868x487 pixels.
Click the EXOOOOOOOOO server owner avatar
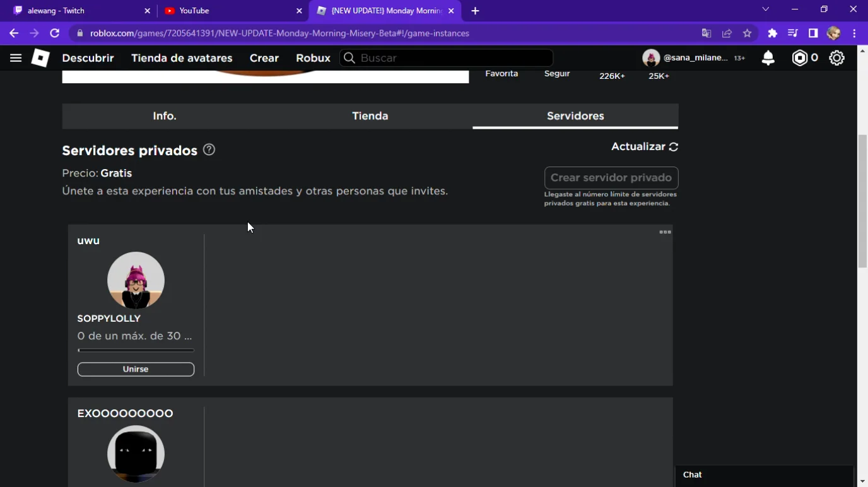point(136,454)
